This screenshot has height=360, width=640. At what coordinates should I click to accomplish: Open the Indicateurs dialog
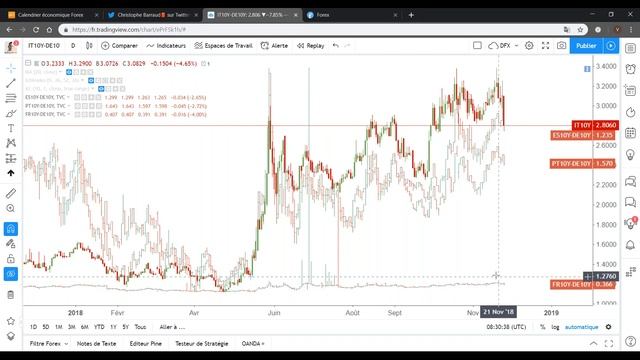coord(166,46)
